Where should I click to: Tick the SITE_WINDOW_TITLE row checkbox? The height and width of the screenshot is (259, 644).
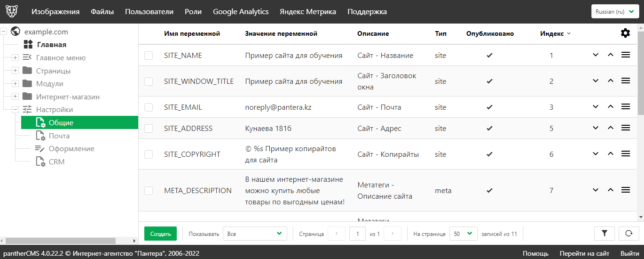(149, 81)
